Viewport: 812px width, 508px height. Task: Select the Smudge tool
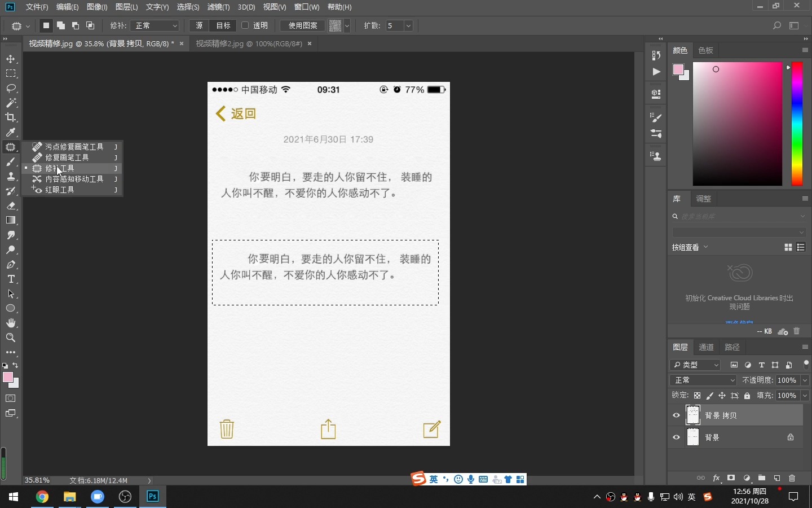pyautogui.click(x=11, y=235)
